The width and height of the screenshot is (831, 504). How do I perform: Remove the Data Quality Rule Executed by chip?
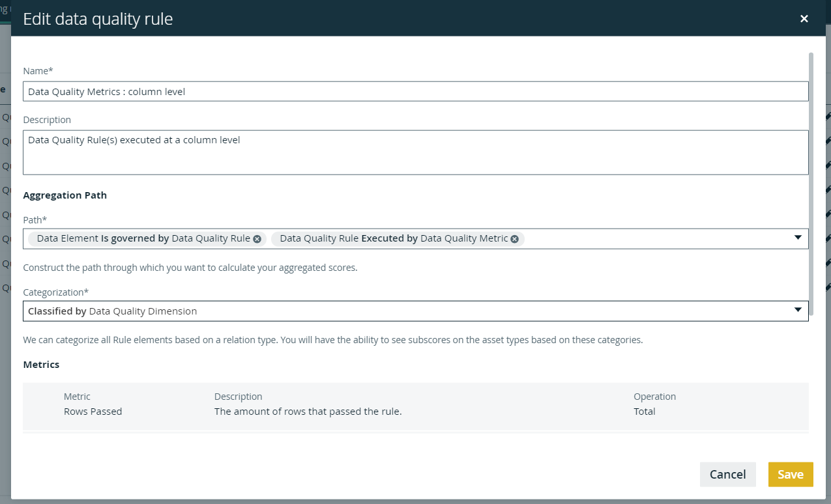click(x=514, y=239)
